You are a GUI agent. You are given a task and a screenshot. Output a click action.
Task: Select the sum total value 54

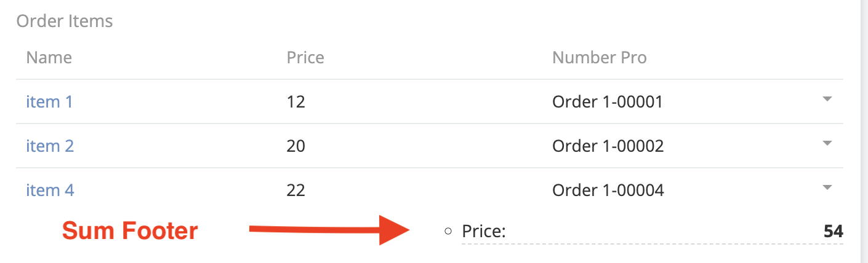pyautogui.click(x=833, y=232)
